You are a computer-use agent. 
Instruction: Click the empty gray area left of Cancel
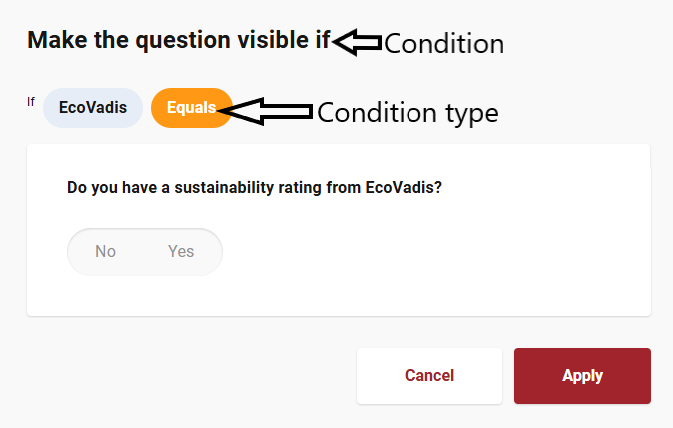(190, 376)
